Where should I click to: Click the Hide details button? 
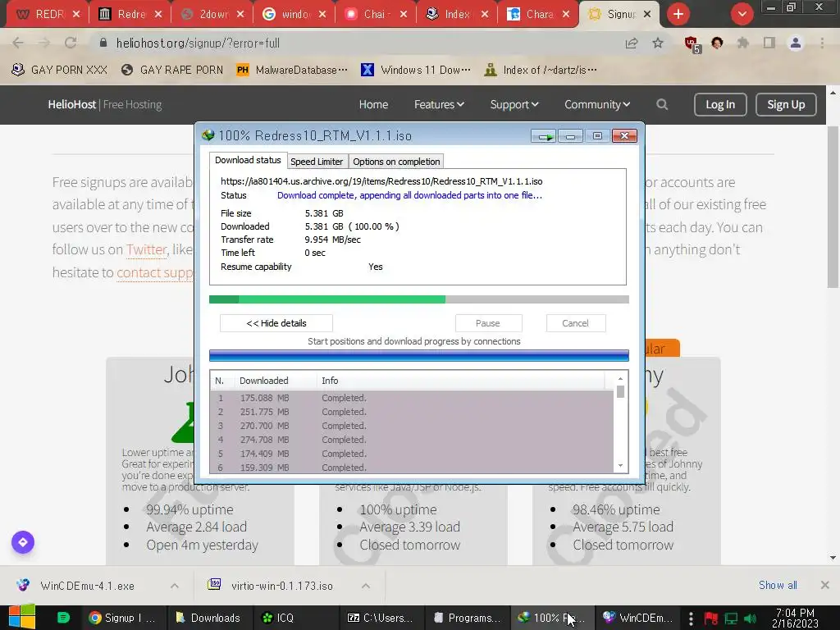276,323
